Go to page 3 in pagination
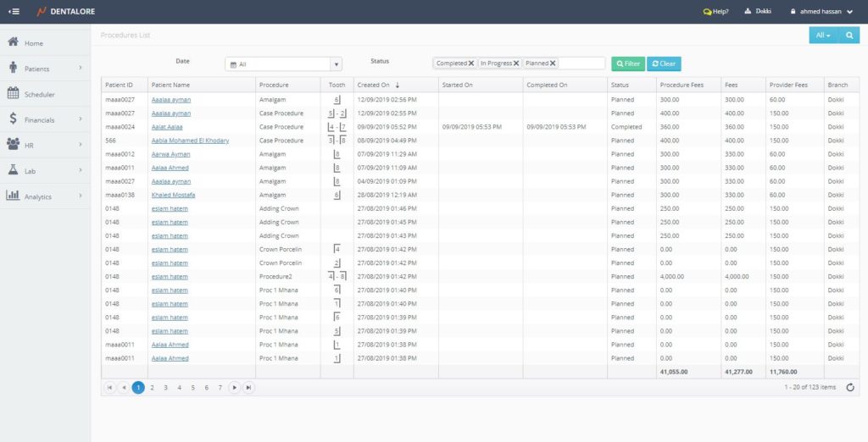The image size is (868, 442). click(165, 387)
